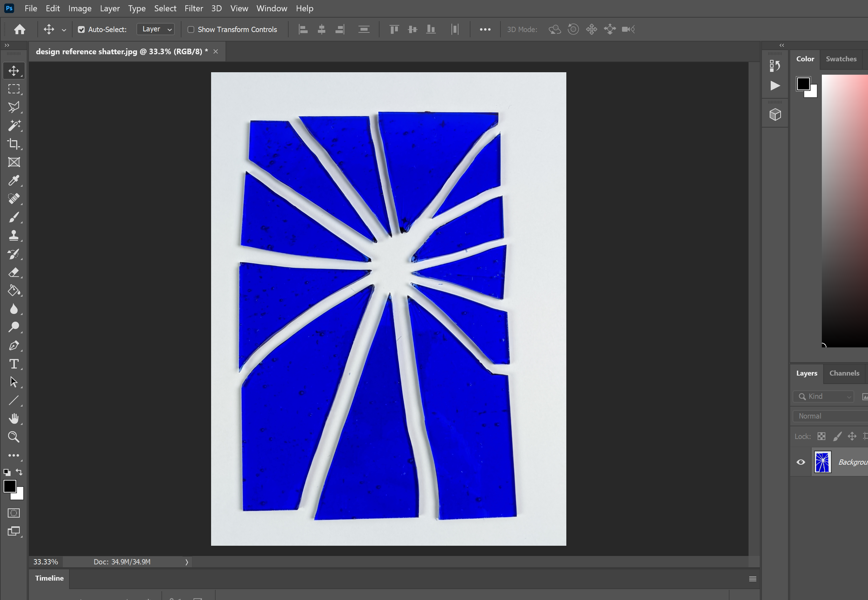Pick the Eyedropper tool
The height and width of the screenshot is (600, 868).
(x=14, y=180)
